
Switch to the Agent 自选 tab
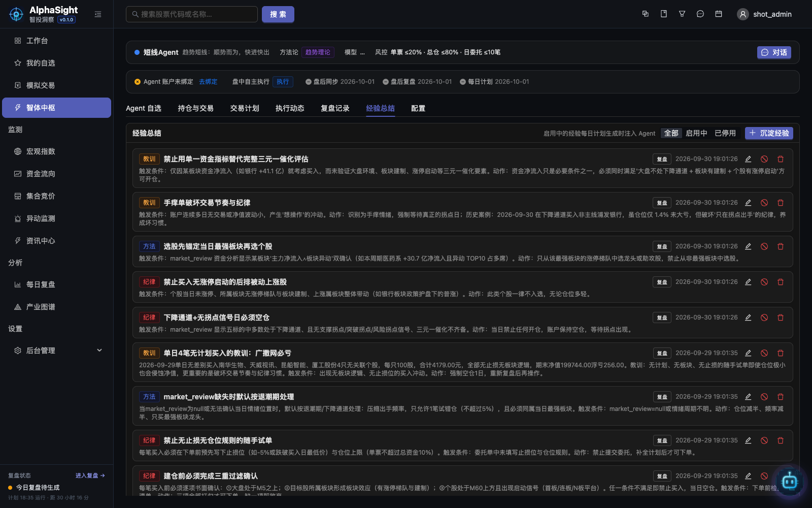point(144,108)
